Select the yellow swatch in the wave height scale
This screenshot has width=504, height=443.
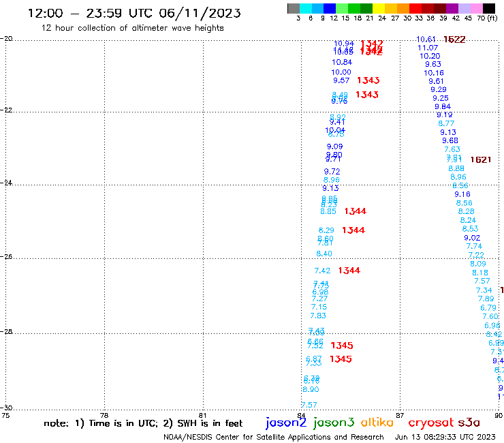[379, 8]
